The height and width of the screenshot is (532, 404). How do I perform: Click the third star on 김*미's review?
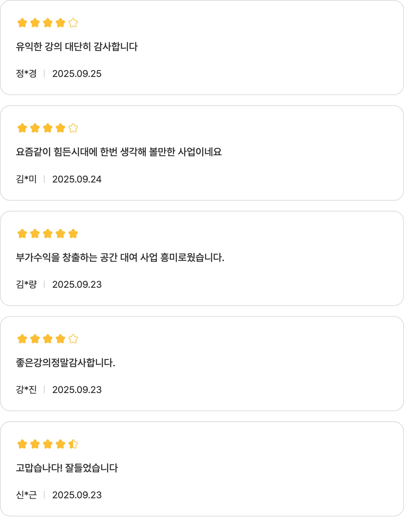coord(48,128)
